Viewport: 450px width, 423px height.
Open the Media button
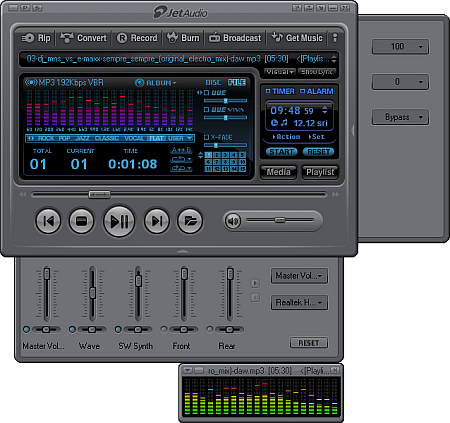(x=278, y=172)
